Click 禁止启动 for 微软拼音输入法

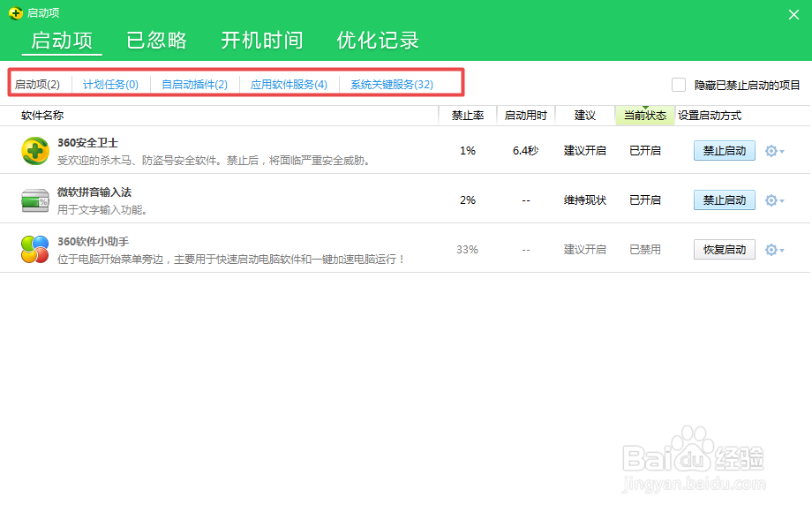pos(724,200)
